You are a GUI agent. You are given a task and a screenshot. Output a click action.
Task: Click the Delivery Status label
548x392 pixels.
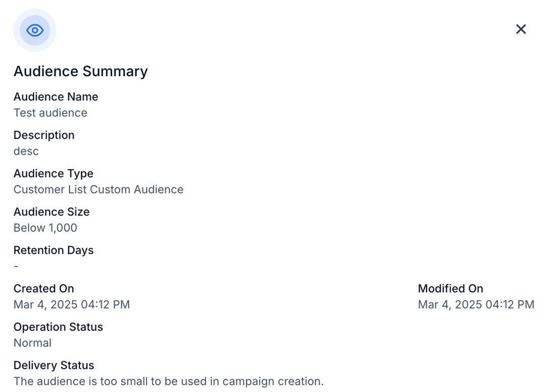pyautogui.click(x=54, y=365)
